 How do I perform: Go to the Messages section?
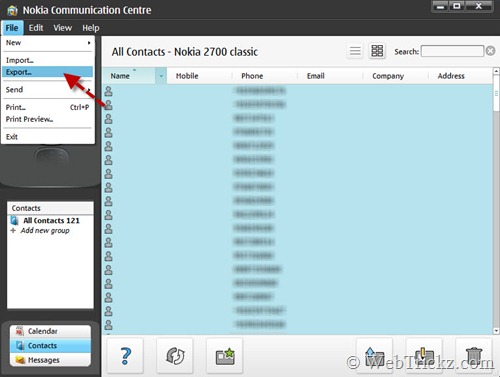click(50, 360)
